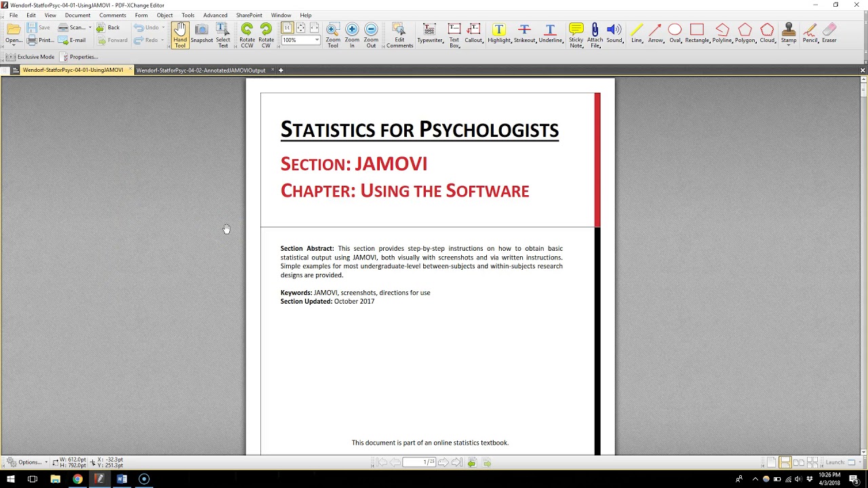This screenshot has height=488, width=868.
Task: Select the Polygon shape tool
Action: click(x=745, y=34)
